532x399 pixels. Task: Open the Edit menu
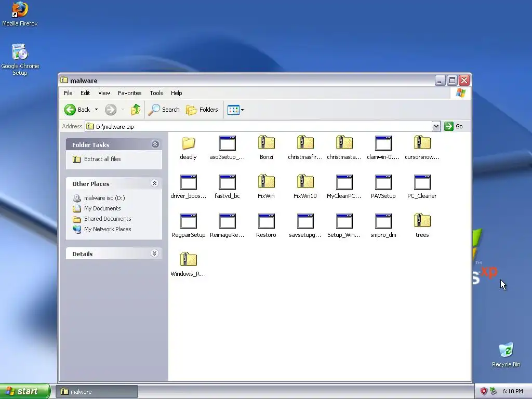pos(85,93)
